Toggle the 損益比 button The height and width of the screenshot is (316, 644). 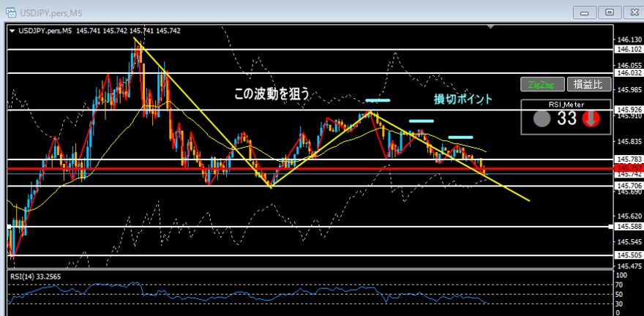point(591,84)
